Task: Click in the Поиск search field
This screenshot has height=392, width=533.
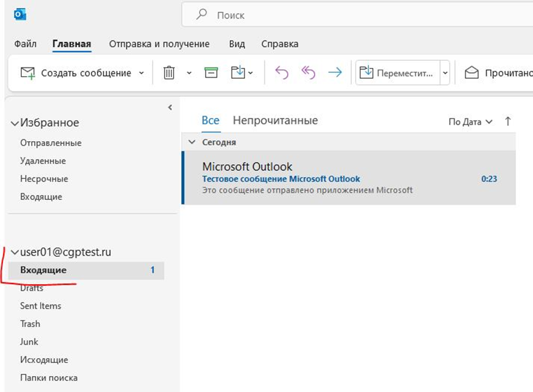Action: [356, 15]
